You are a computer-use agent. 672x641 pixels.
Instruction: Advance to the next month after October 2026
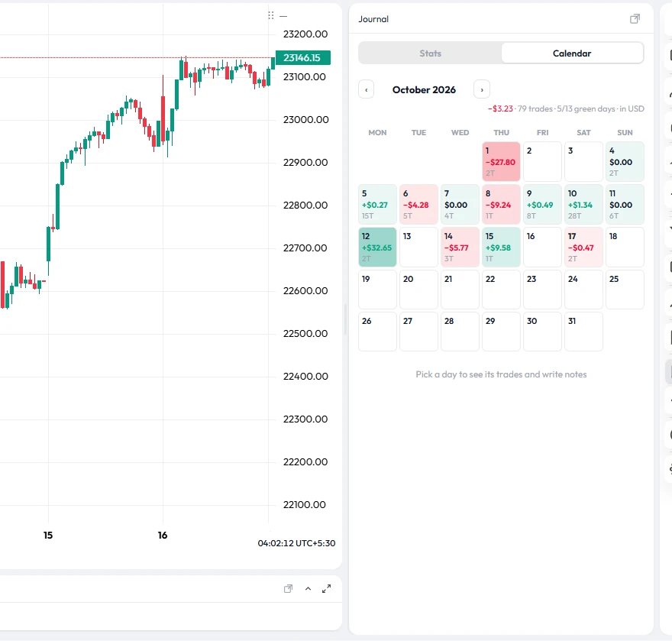482,89
